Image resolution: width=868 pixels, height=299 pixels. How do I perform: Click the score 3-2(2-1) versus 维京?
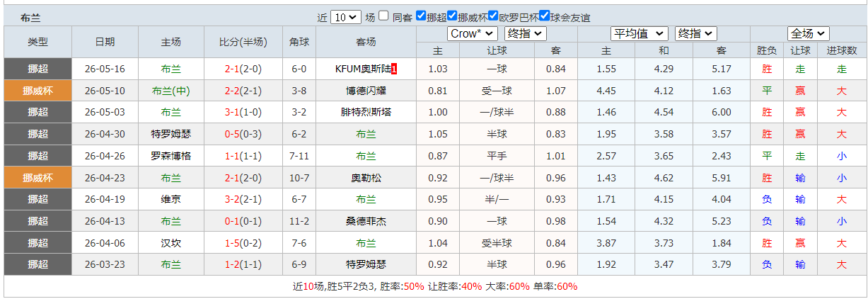coord(243,199)
